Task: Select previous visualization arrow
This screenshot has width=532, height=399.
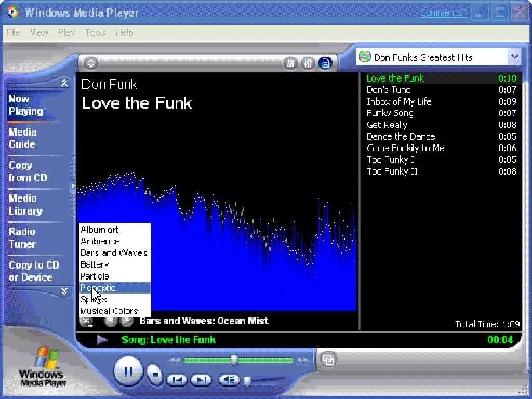Action: coord(110,321)
